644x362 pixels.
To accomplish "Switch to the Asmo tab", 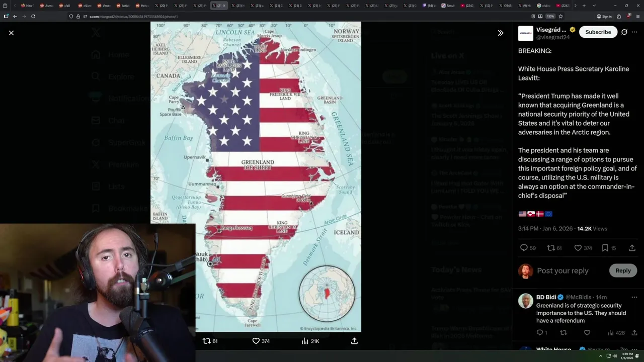I will coord(46,6).
